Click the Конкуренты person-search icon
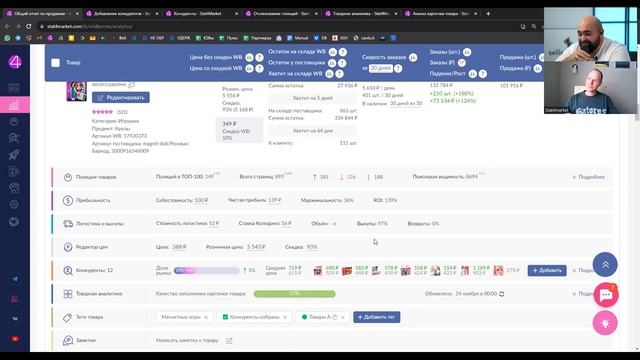The width and height of the screenshot is (640, 360). (68, 270)
